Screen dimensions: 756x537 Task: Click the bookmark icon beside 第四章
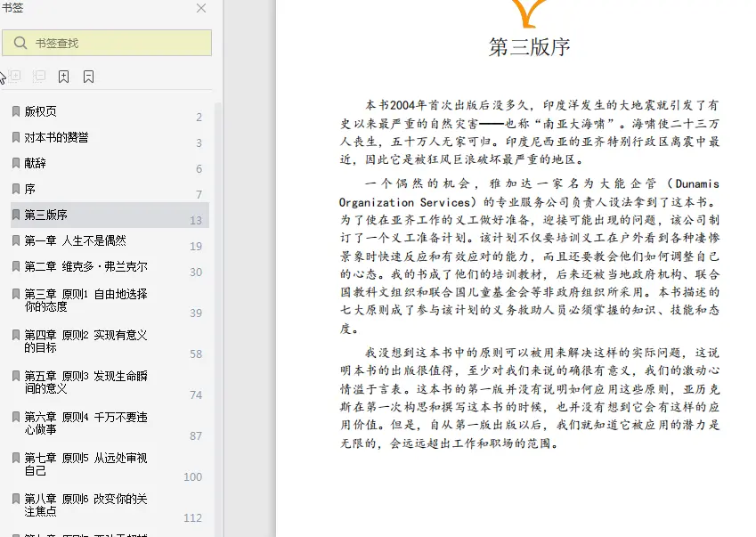pyautogui.click(x=16, y=335)
